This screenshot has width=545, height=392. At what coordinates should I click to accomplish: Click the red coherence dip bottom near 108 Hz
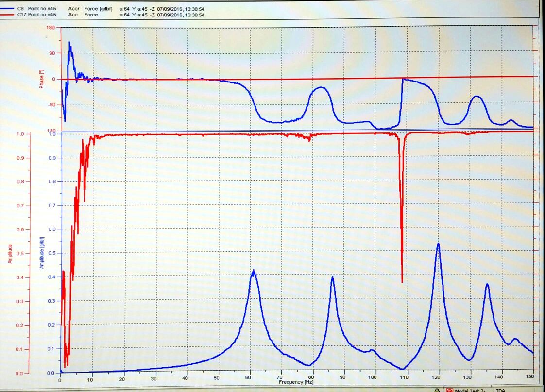pos(402,281)
